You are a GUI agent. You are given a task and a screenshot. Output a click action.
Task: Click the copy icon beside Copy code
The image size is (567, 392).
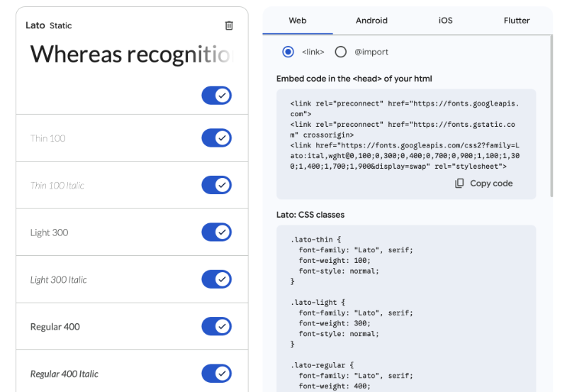click(459, 184)
